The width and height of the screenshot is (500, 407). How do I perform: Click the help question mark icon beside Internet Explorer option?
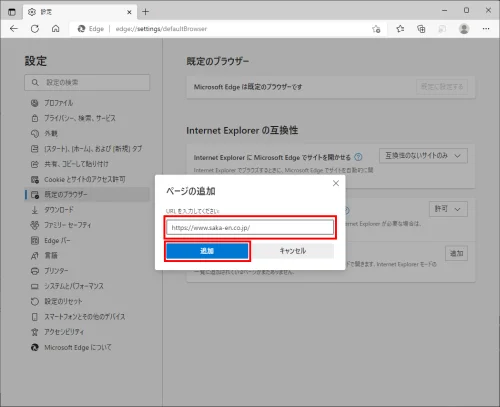[358, 157]
